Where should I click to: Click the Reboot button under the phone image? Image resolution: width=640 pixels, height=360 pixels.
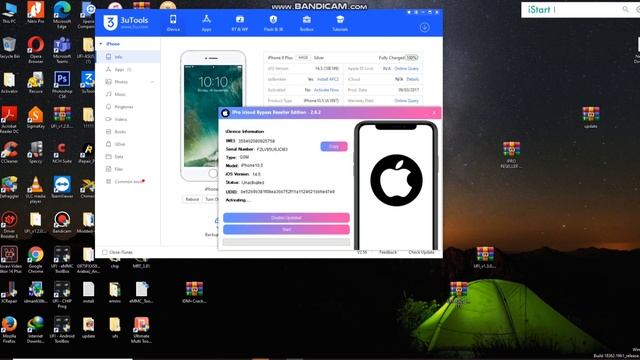click(192, 199)
